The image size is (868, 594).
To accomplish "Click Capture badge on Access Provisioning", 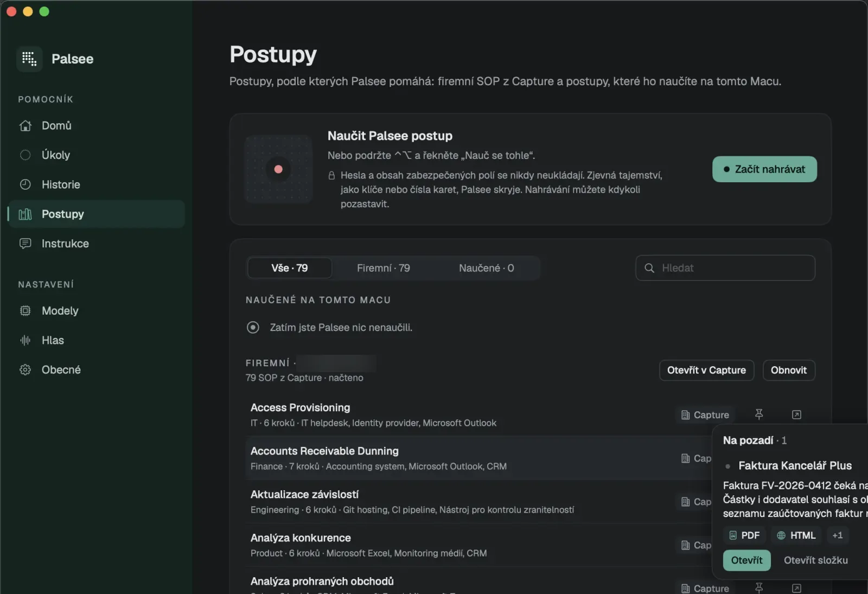I will pyautogui.click(x=705, y=414).
